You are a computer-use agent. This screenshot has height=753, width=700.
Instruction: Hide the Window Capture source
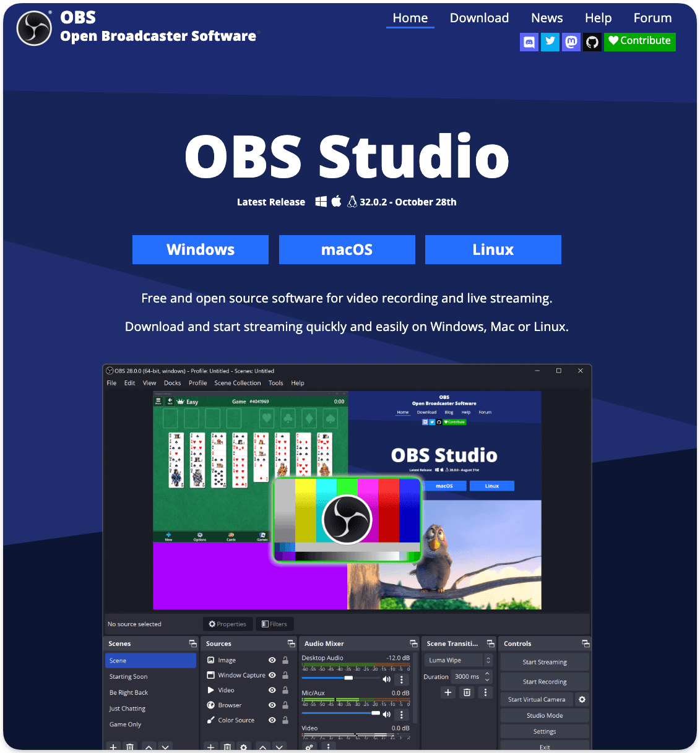272,675
